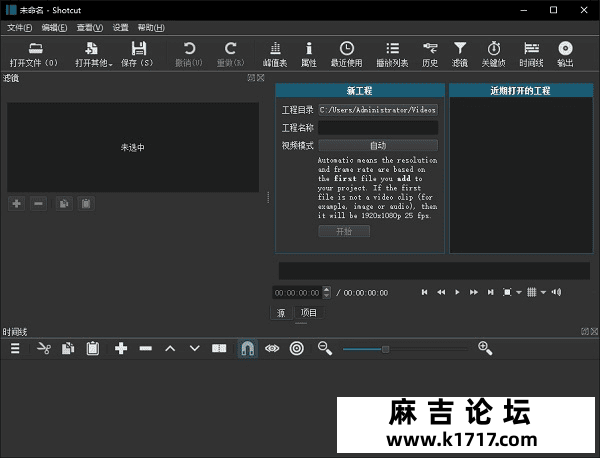Click the 撤消 undo icon
The image size is (600, 458).
[189, 55]
